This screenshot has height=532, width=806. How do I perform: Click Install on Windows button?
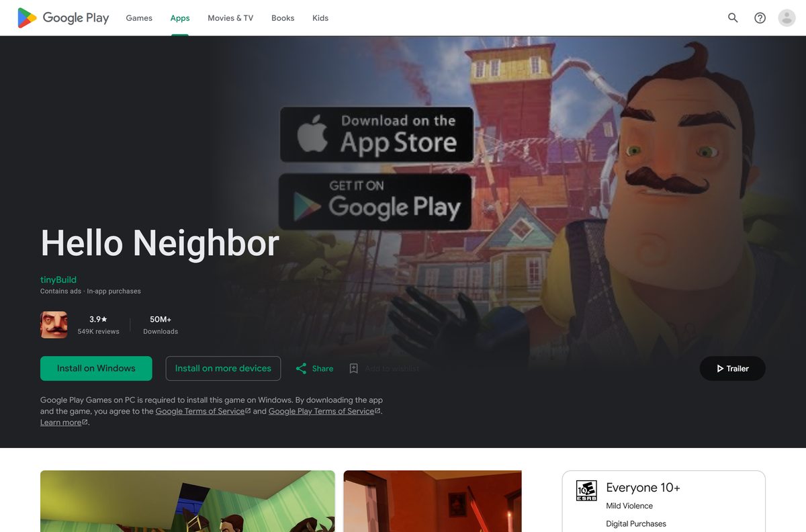point(96,368)
